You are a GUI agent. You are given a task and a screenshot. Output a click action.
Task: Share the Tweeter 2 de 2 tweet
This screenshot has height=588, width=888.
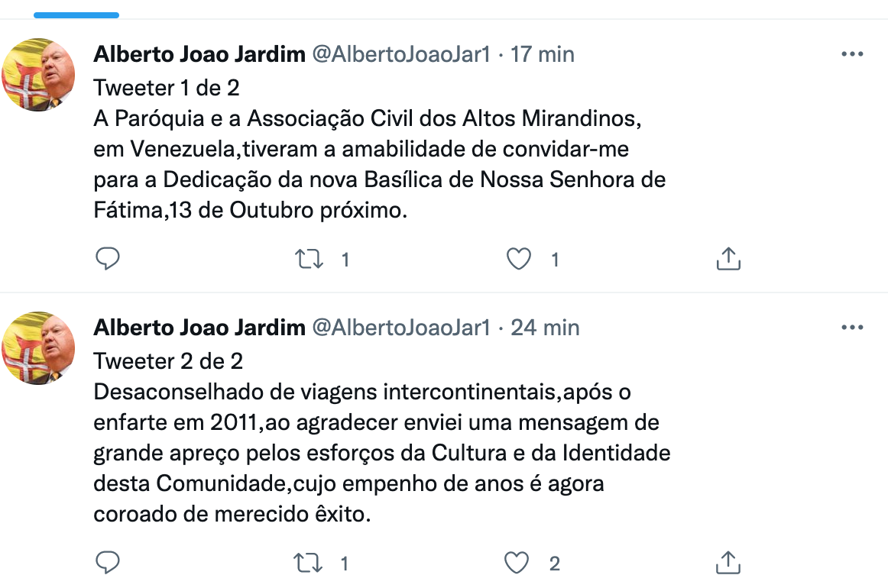coord(728,563)
